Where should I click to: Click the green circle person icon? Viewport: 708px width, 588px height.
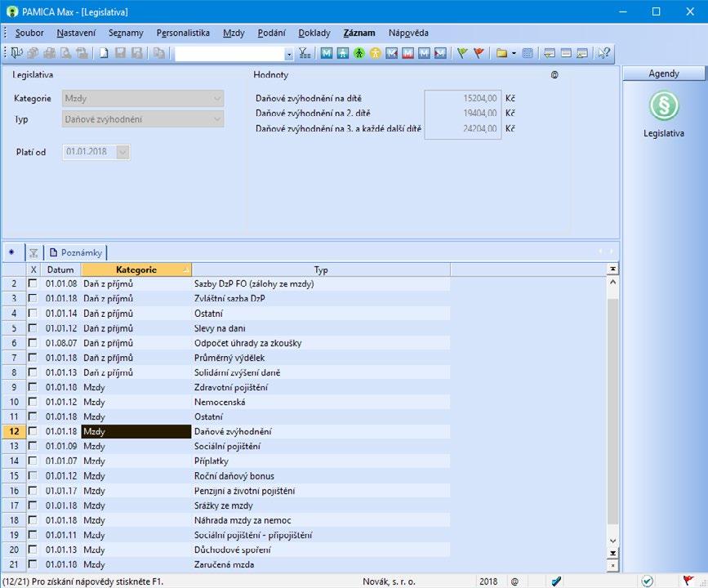pos(359,53)
